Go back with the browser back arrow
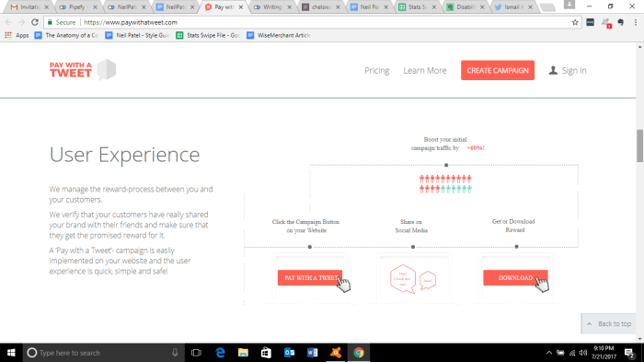 tap(8, 22)
